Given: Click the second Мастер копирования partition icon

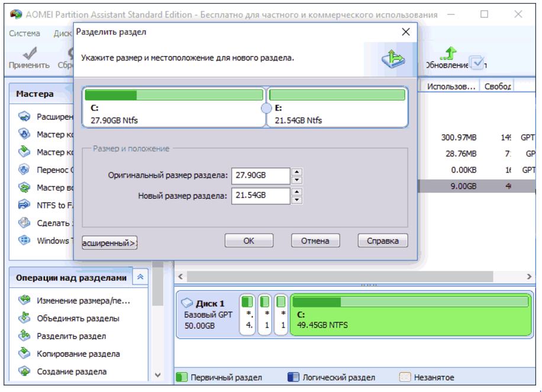Looking at the screenshot, I should [x=24, y=151].
